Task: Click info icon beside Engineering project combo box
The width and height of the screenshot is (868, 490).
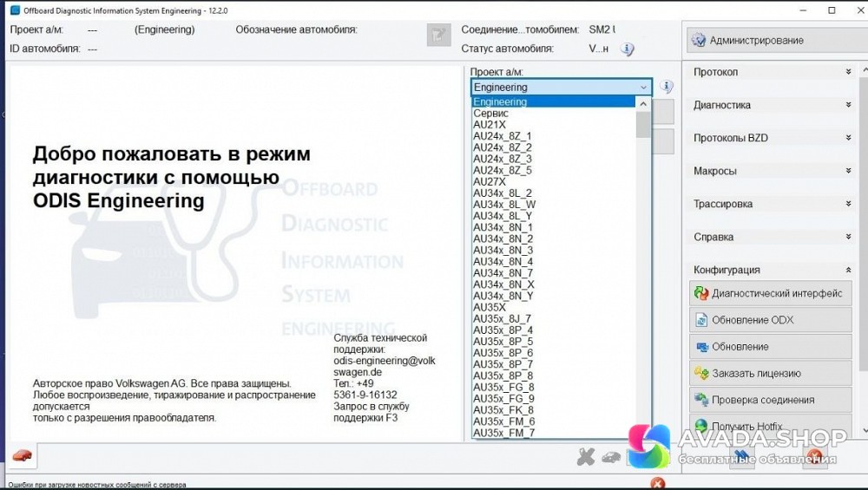Action: coord(666,87)
